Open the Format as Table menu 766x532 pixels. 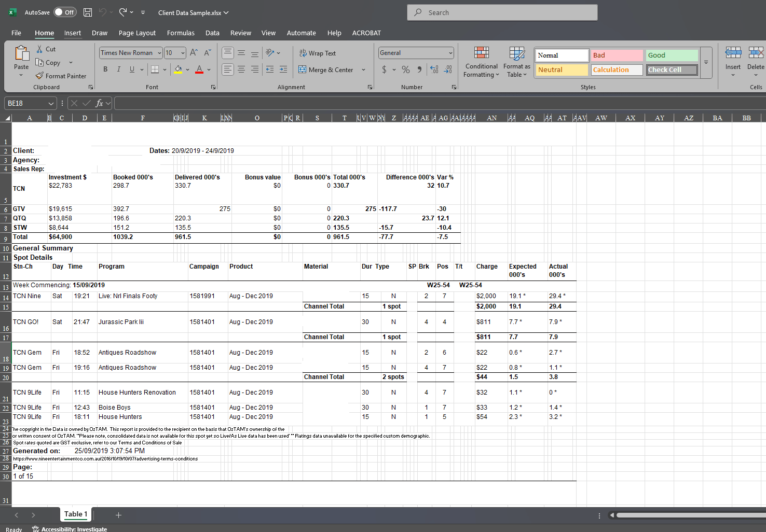pyautogui.click(x=517, y=62)
